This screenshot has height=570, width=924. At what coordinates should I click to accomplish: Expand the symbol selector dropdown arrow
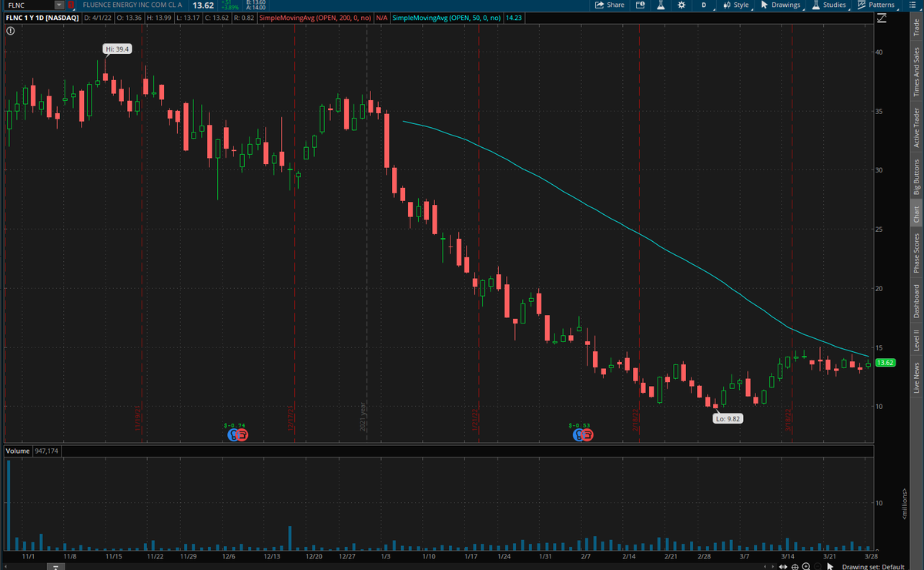(x=59, y=5)
